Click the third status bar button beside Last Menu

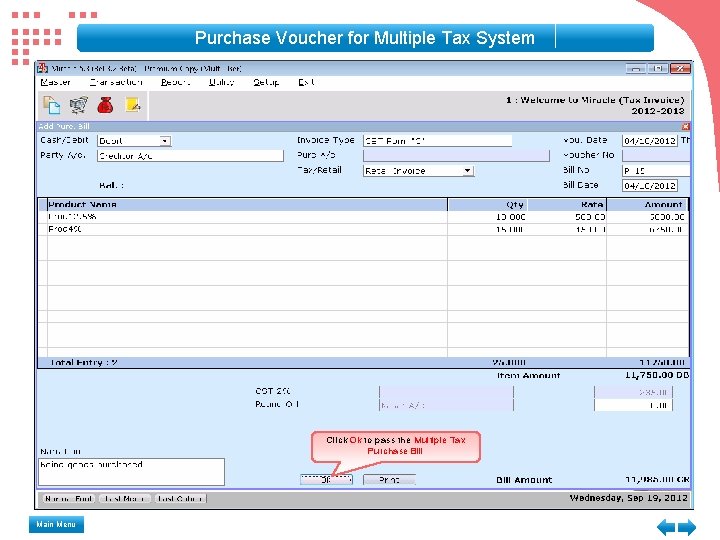(180, 499)
